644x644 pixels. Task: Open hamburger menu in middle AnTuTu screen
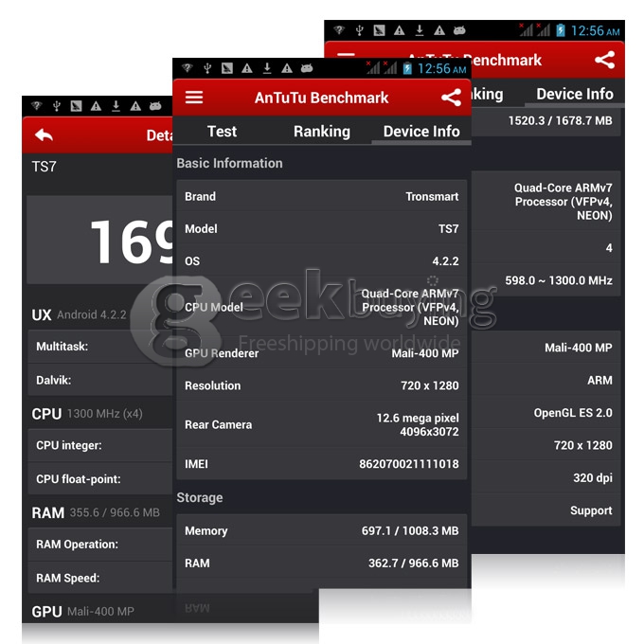tap(194, 98)
